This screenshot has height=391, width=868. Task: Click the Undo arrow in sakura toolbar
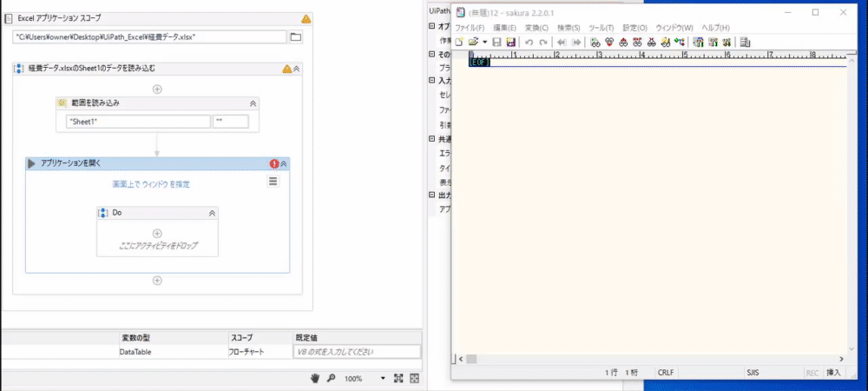529,42
